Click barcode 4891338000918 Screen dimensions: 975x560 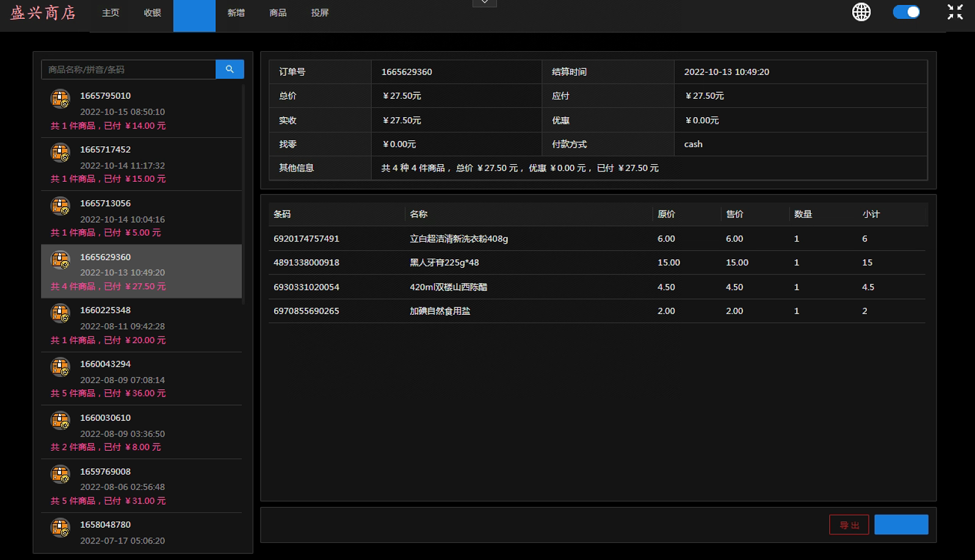pos(306,262)
